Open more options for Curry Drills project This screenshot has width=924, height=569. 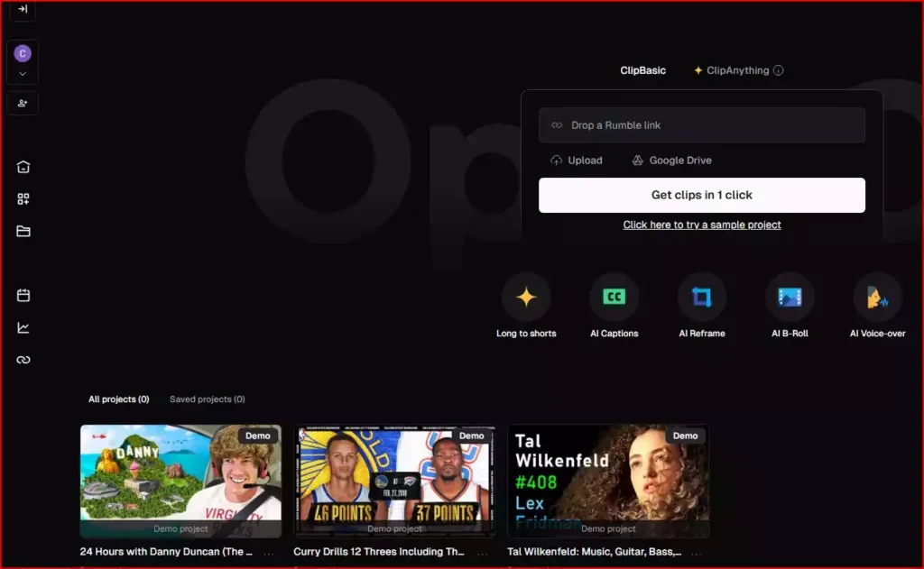point(483,553)
